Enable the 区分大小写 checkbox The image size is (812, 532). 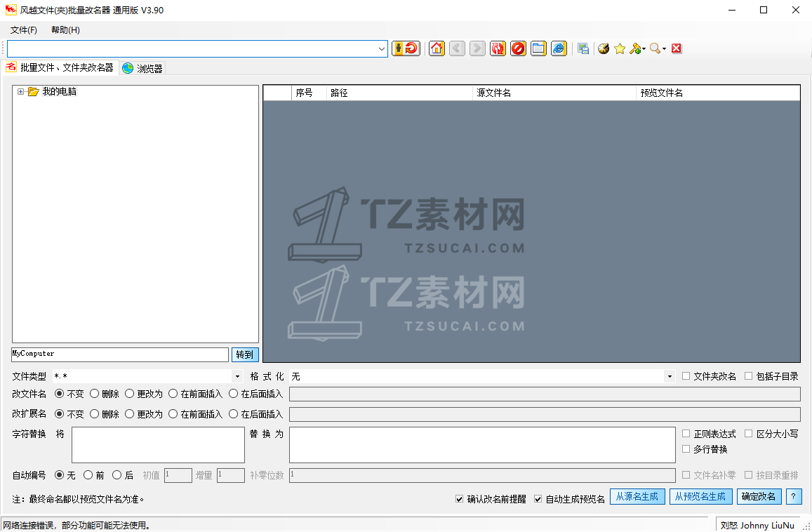(x=748, y=434)
